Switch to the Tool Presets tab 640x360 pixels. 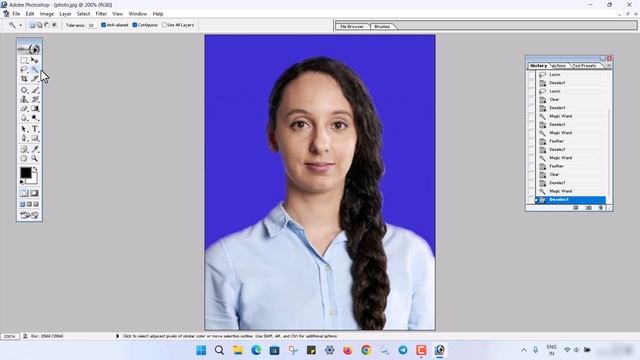584,65
